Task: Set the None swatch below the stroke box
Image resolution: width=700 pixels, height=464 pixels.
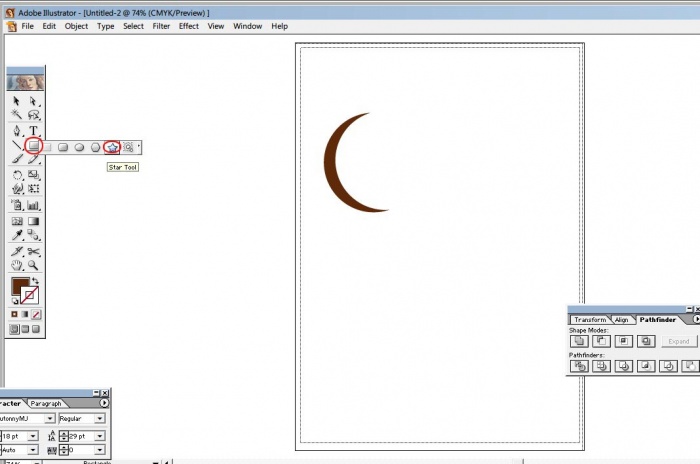Action: [x=36, y=314]
